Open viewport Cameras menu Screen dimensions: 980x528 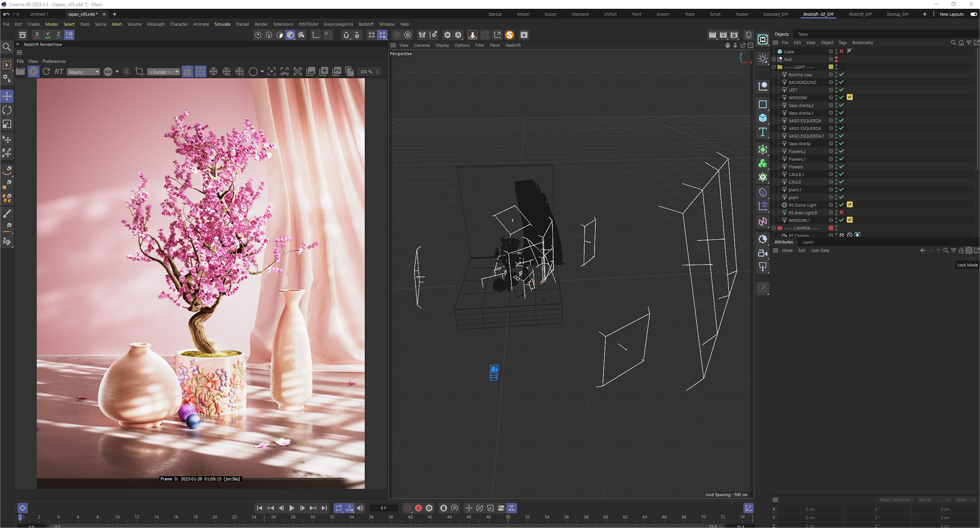pyautogui.click(x=422, y=45)
